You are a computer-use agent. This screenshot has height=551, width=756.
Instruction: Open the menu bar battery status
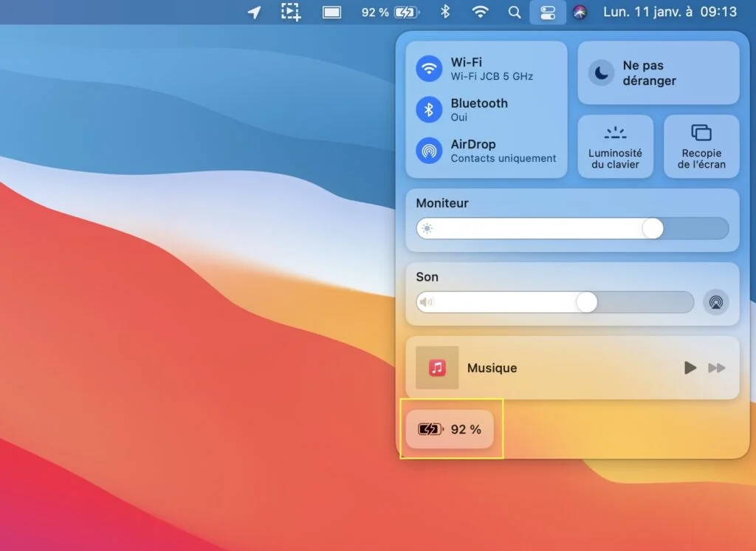(391, 12)
